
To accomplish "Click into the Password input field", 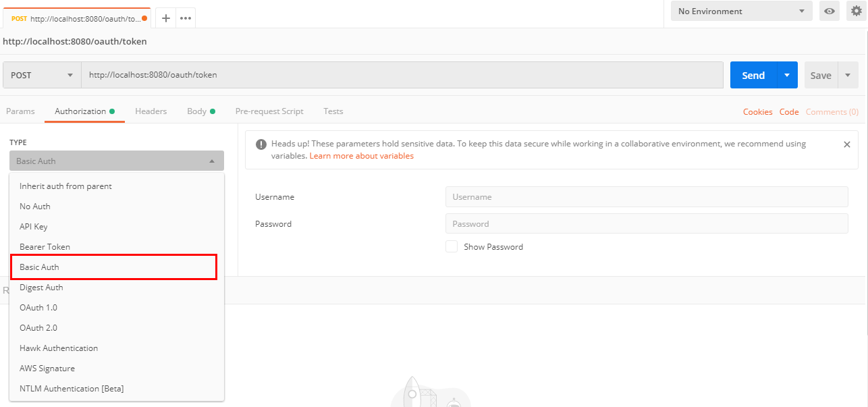I will 647,223.
